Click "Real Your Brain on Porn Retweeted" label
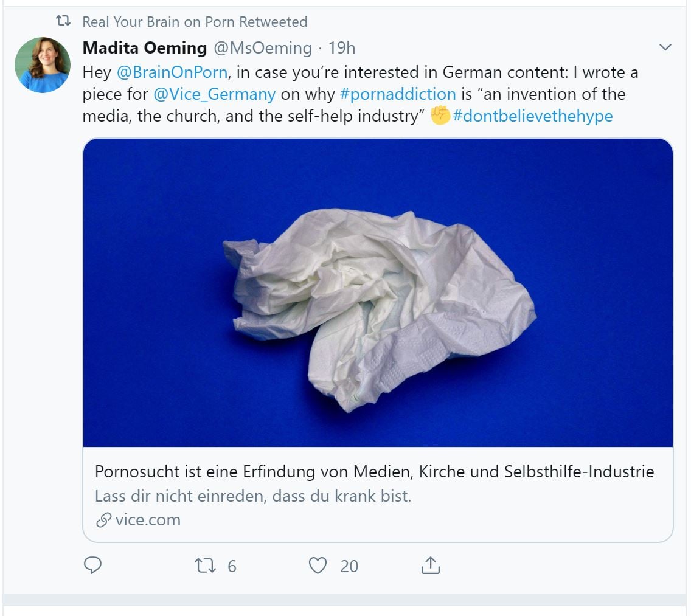Screen dimensions: 691x616 tap(195, 22)
